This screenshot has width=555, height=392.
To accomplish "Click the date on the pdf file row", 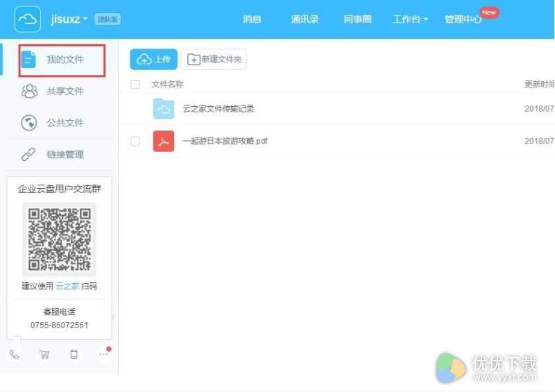I will coord(539,141).
